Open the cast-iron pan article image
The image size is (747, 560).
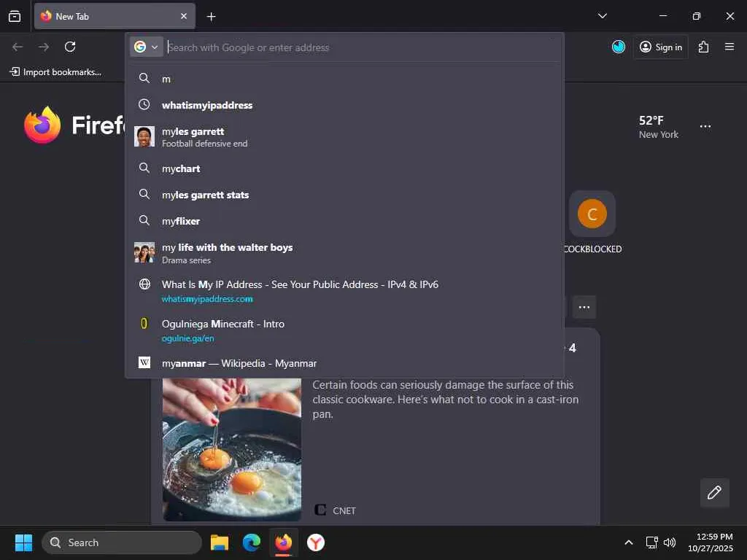pyautogui.click(x=232, y=449)
